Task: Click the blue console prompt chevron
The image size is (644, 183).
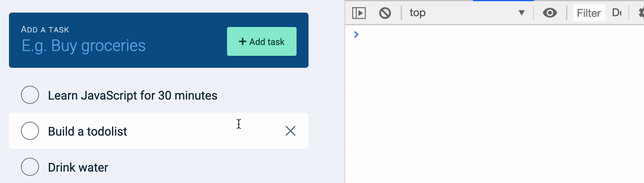Action: pyautogui.click(x=356, y=34)
